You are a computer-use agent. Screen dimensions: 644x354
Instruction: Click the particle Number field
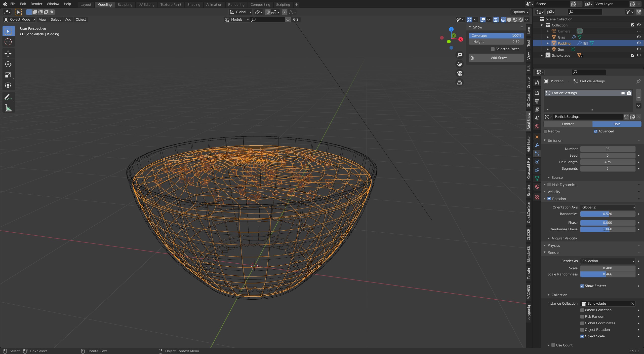pos(608,149)
